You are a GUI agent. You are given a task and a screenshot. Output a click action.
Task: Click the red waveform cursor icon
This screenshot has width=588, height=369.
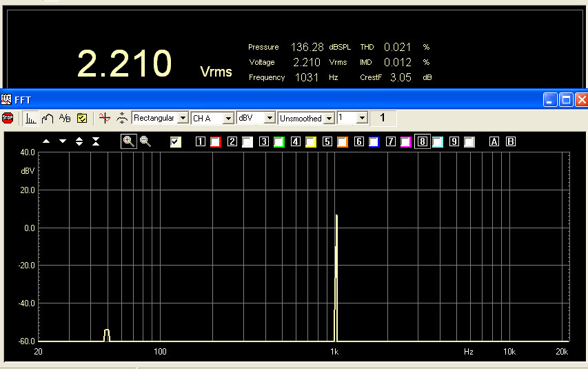104,118
